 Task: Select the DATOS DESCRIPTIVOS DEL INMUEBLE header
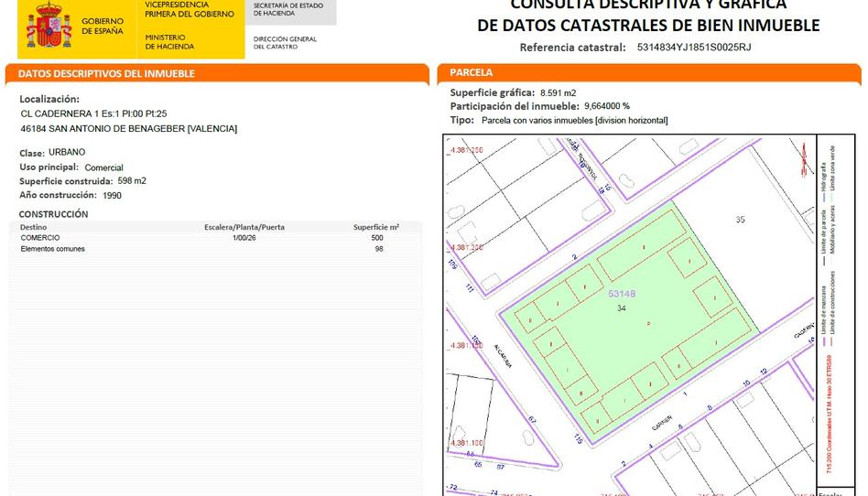pos(106,73)
